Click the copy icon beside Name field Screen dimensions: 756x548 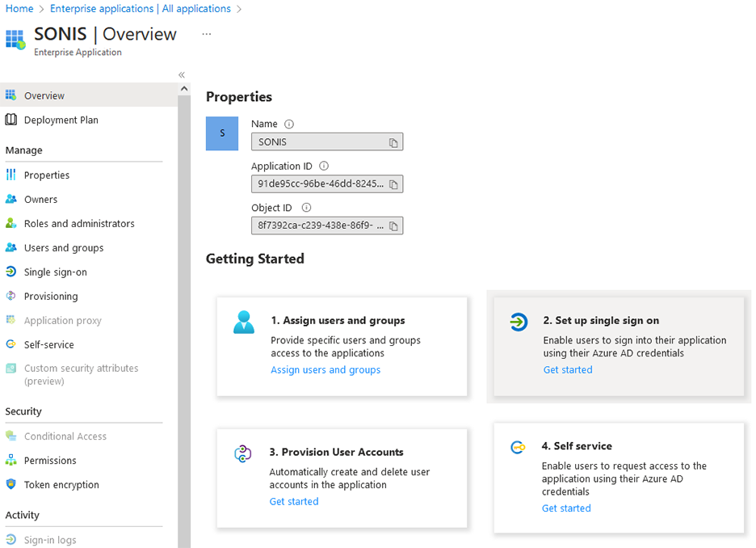[393, 142]
